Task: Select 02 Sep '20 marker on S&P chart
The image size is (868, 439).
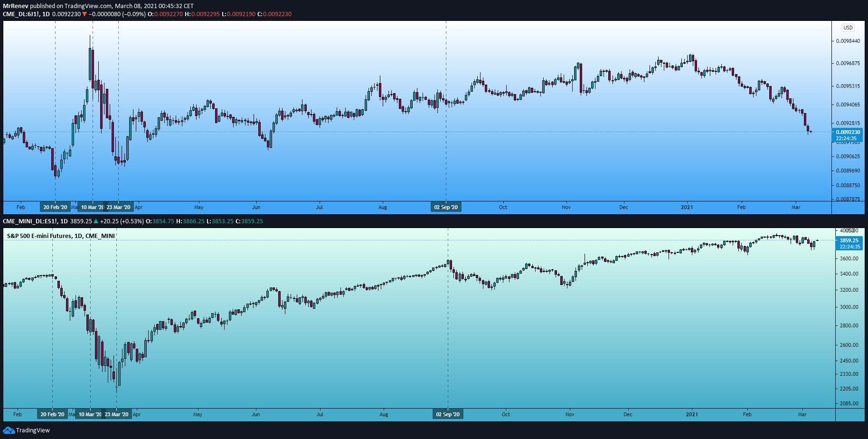Action: (x=448, y=414)
